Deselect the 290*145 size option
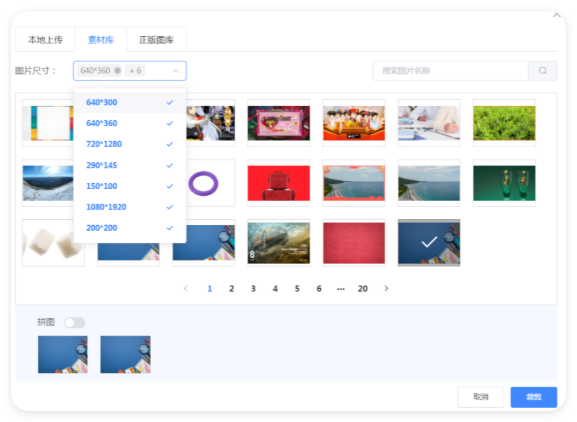The height and width of the screenshot is (422, 577). [130, 165]
